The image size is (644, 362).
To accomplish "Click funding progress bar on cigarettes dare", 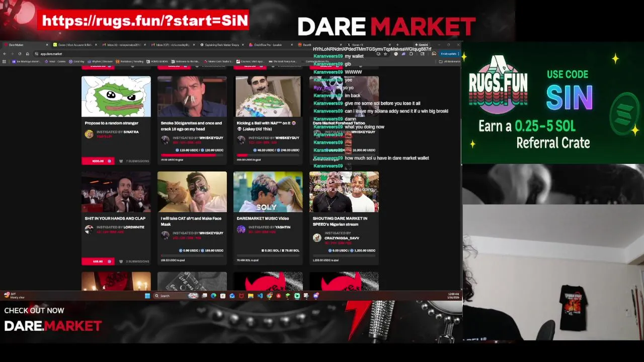I will pos(192,155).
